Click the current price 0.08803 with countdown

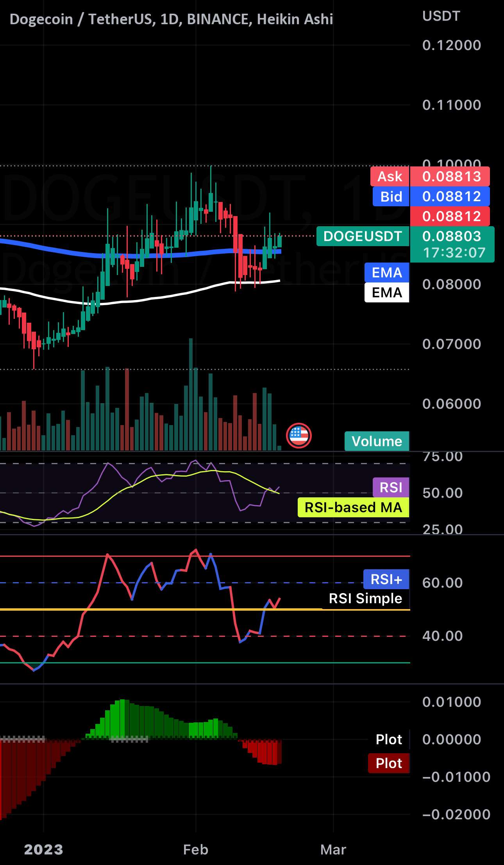[x=452, y=244]
